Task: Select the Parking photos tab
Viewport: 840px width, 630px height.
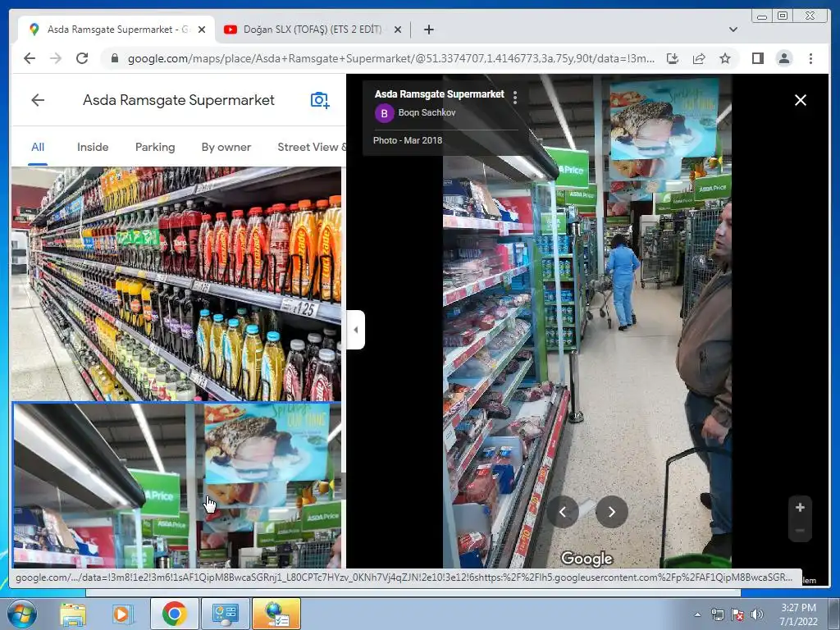Action: pos(155,147)
